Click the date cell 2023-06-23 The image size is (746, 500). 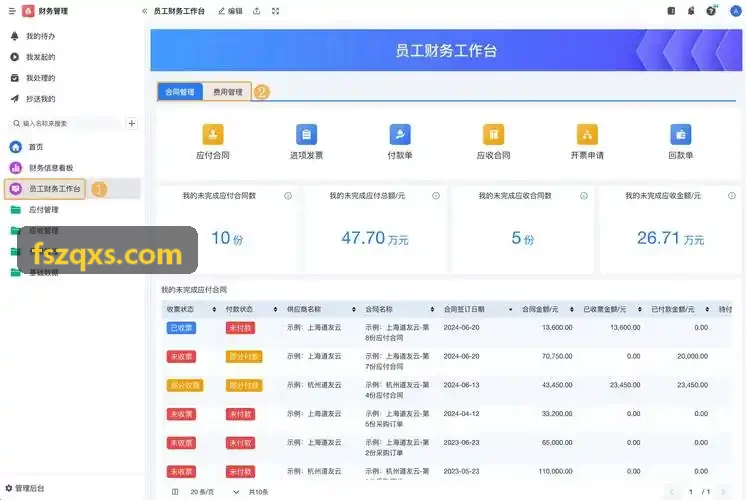461,442
